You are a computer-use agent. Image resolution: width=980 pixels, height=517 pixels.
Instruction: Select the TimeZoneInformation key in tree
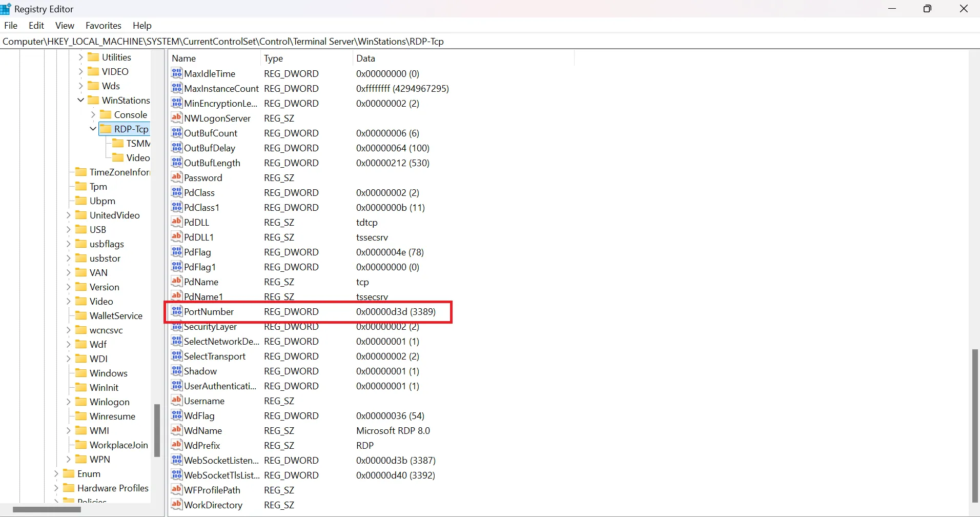(x=119, y=172)
